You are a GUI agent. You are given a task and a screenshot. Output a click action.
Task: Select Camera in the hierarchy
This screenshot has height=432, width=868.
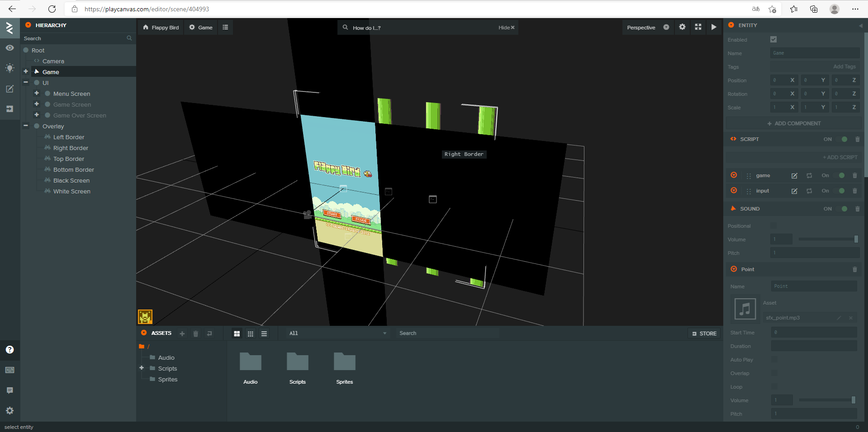53,61
